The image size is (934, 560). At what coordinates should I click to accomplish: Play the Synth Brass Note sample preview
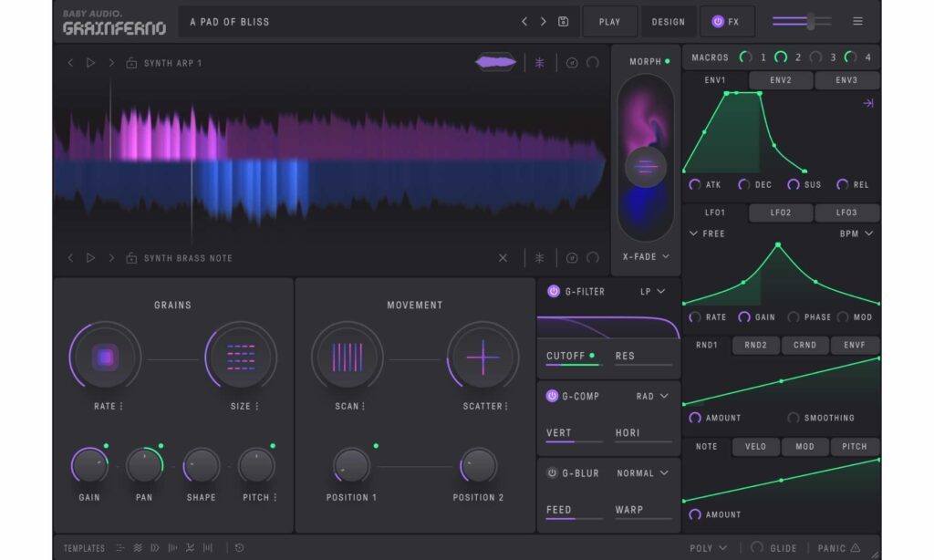point(90,258)
